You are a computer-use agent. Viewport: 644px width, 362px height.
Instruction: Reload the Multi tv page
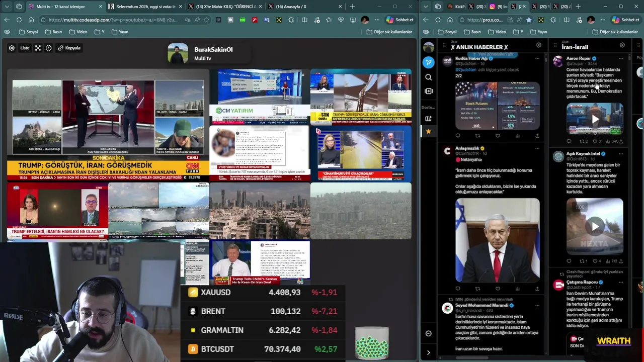coord(19,20)
